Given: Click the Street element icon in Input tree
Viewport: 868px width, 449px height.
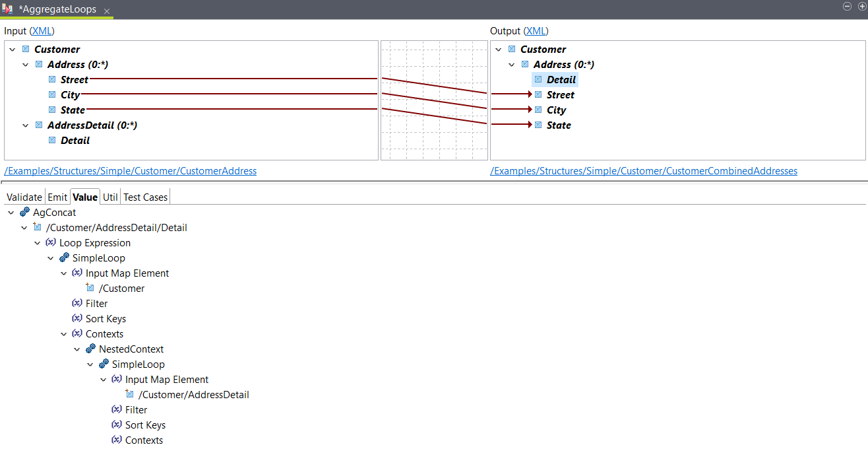Looking at the screenshot, I should click(x=52, y=80).
